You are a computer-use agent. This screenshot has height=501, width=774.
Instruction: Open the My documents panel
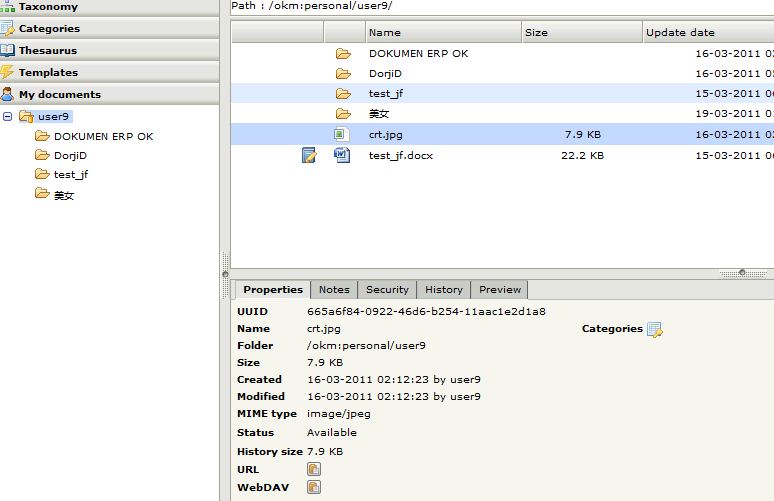click(109, 94)
